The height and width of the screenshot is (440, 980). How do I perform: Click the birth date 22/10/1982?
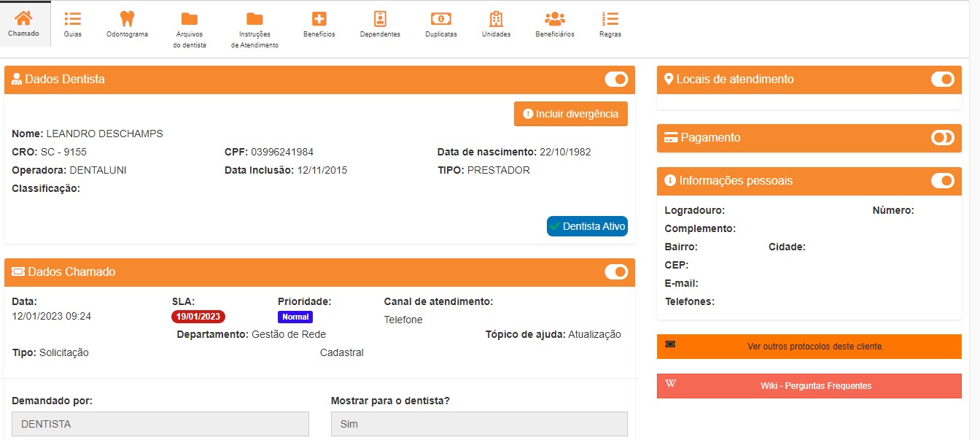(x=565, y=152)
